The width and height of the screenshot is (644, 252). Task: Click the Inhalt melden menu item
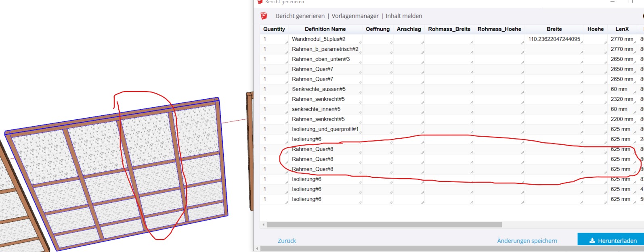pos(404,16)
